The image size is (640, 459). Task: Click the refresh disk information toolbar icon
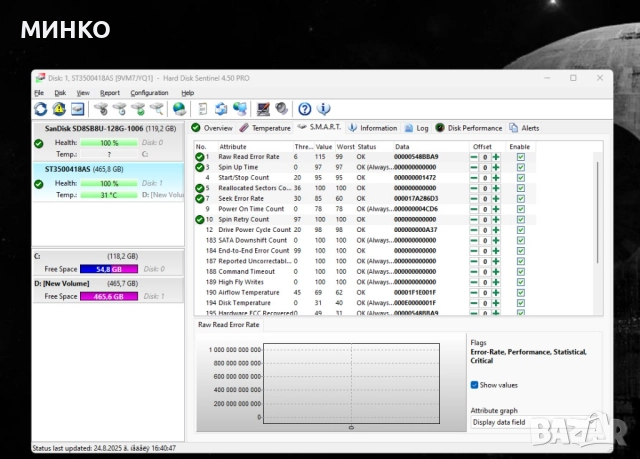[x=41, y=109]
